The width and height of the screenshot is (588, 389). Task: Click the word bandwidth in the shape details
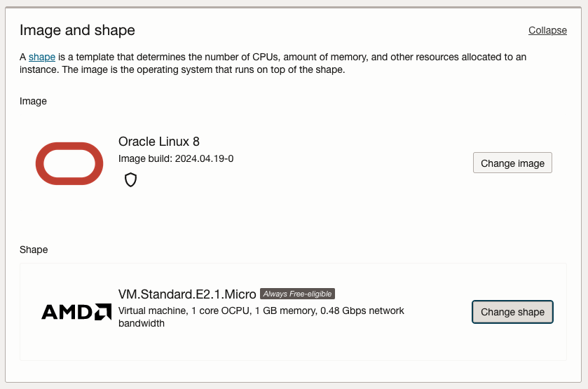[x=142, y=323]
